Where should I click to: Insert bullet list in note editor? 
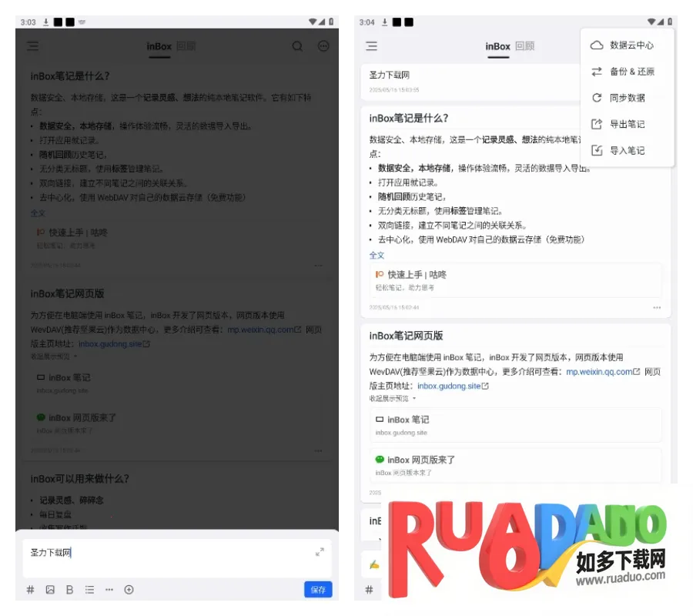90,590
